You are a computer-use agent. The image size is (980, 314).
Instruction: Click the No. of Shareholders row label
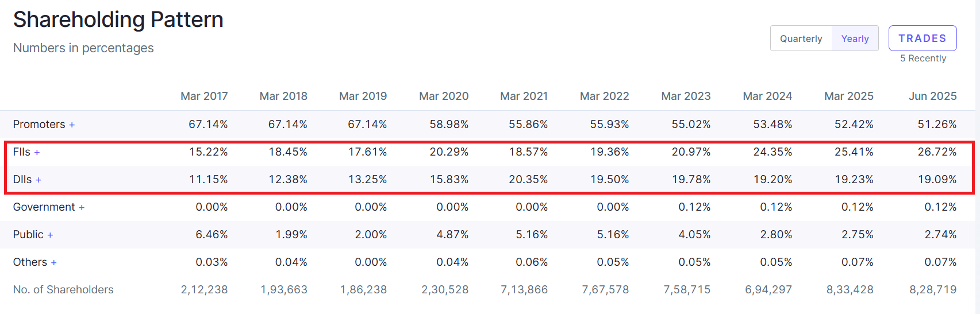point(63,290)
